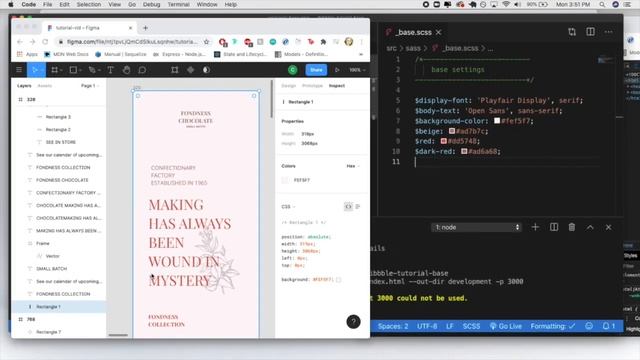
Task: Click the FEF5F7 color swatch in Inspect
Action: click(x=285, y=180)
